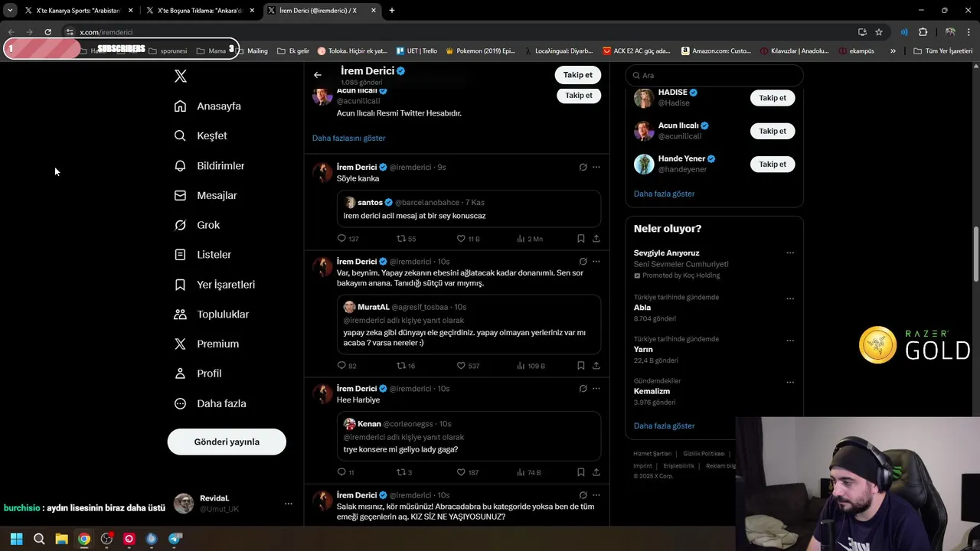
Task: Open more options on Söyle kanka post
Action: click(x=596, y=167)
